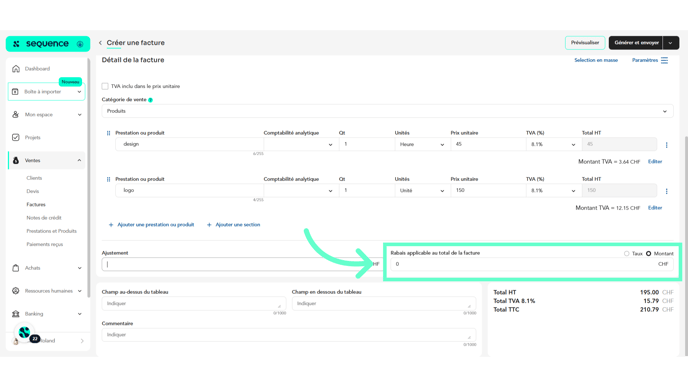Click the Champ au-dessus du tableau field
The width and height of the screenshot is (688, 387).
point(194,304)
